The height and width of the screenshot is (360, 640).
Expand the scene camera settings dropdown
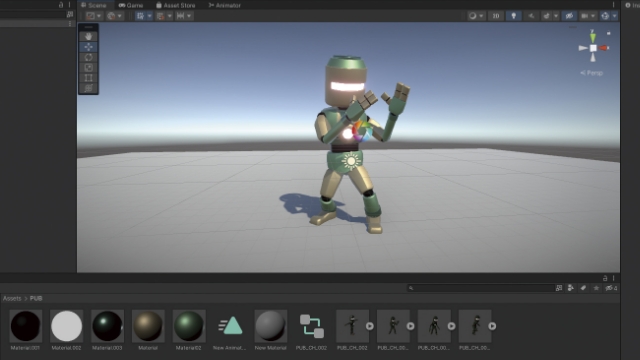pos(588,16)
